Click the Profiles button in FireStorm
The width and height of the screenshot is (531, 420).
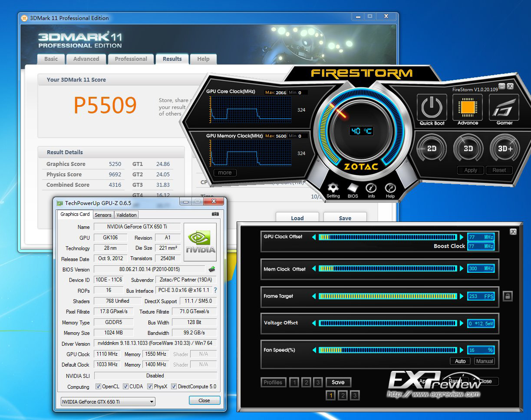[x=273, y=382]
